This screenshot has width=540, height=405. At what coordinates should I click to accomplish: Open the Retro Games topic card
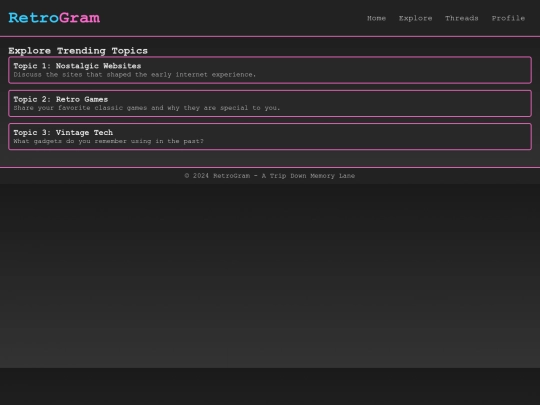[270, 104]
